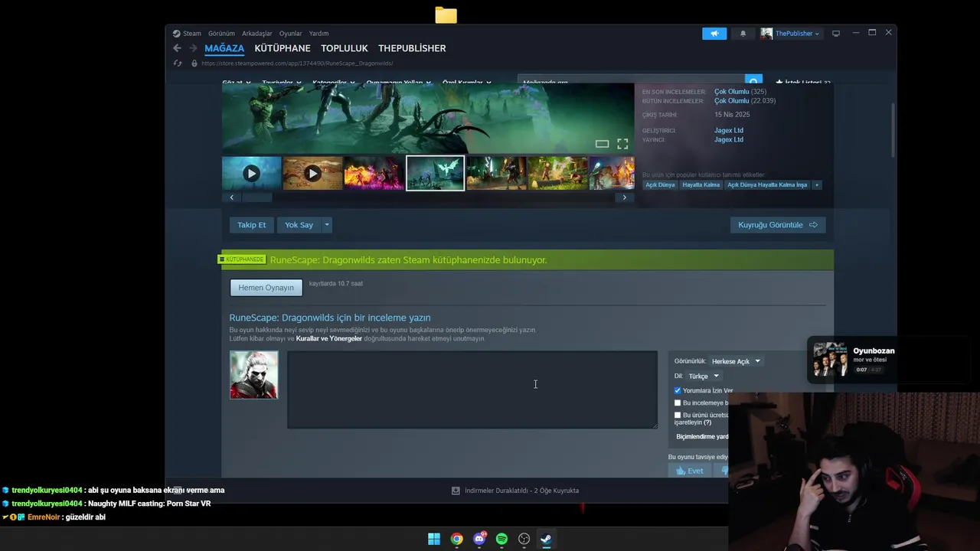
Task: Open the ThePublisher account dropdown
Action: (x=797, y=34)
